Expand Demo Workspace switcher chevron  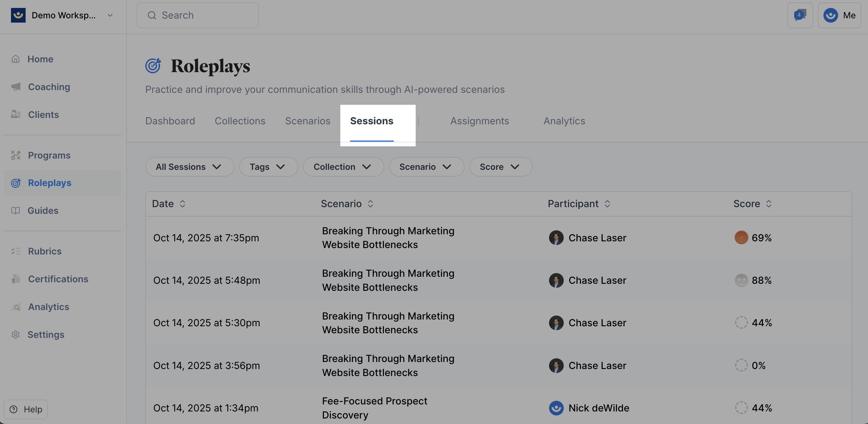pos(110,15)
